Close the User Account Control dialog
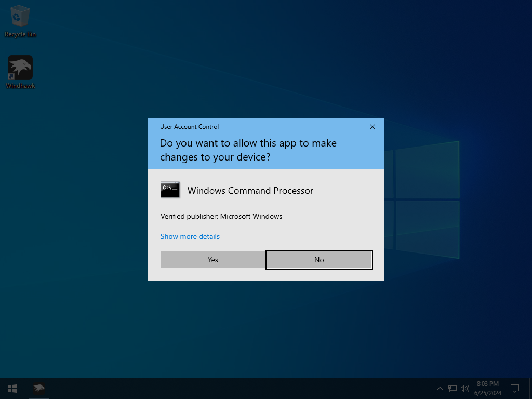The width and height of the screenshot is (532, 399). click(372, 127)
